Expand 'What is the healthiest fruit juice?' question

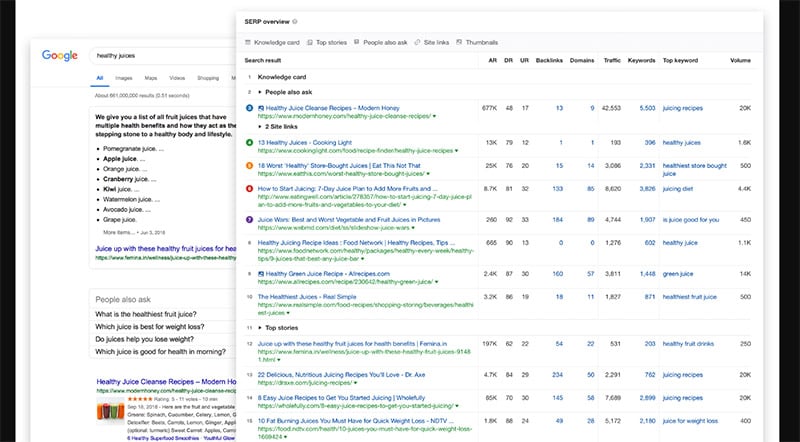coord(146,314)
